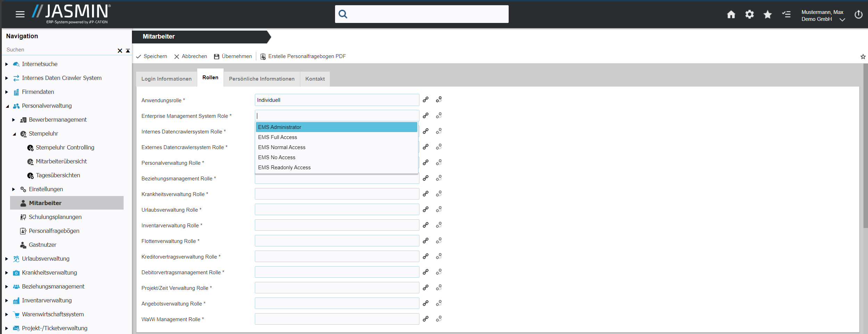Viewport: 868px width, 334px height.
Task: Clear navigation search with X icon
Action: tap(120, 51)
